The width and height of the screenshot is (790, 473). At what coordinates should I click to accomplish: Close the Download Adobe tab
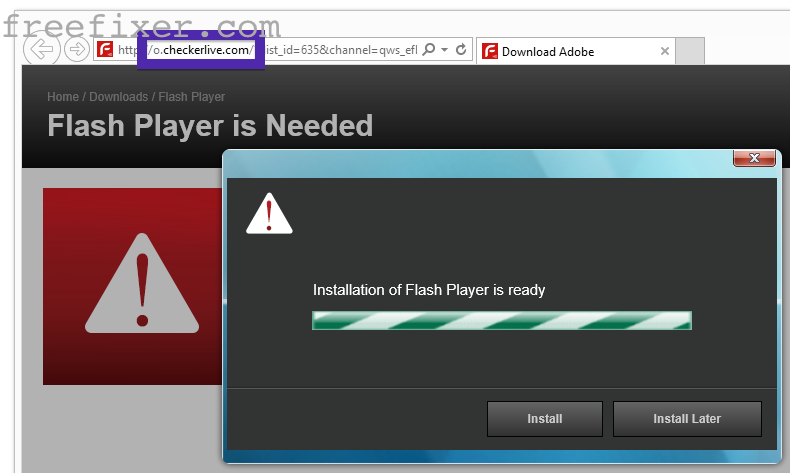(x=665, y=51)
